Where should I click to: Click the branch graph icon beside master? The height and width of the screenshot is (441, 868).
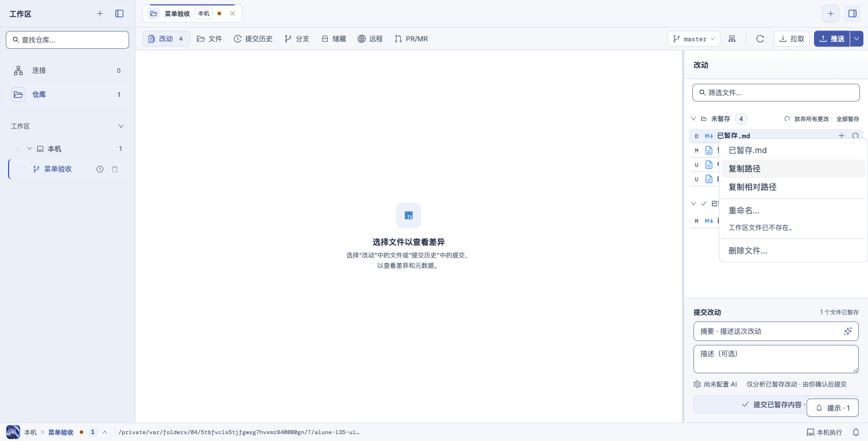[732, 39]
